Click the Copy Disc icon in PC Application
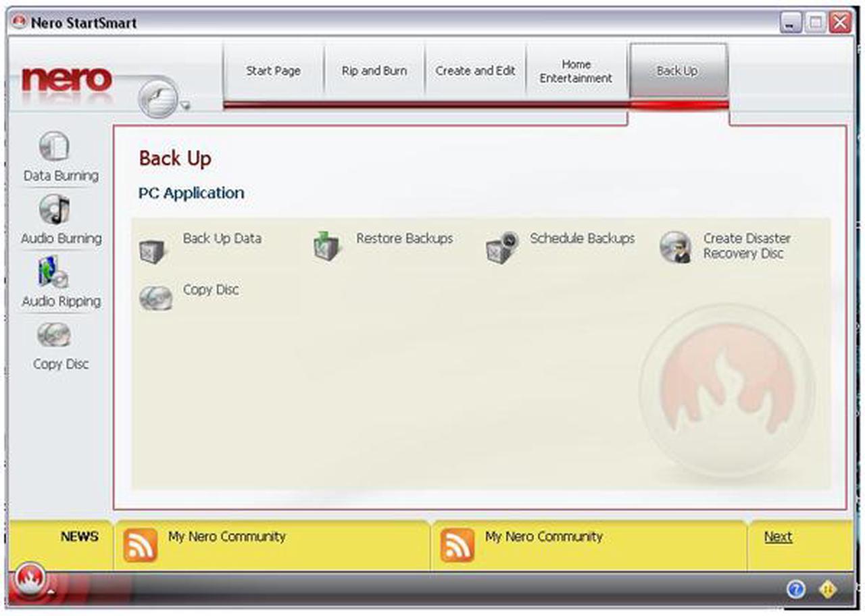Image resolution: width=865 pixels, height=616 pixels. click(155, 298)
